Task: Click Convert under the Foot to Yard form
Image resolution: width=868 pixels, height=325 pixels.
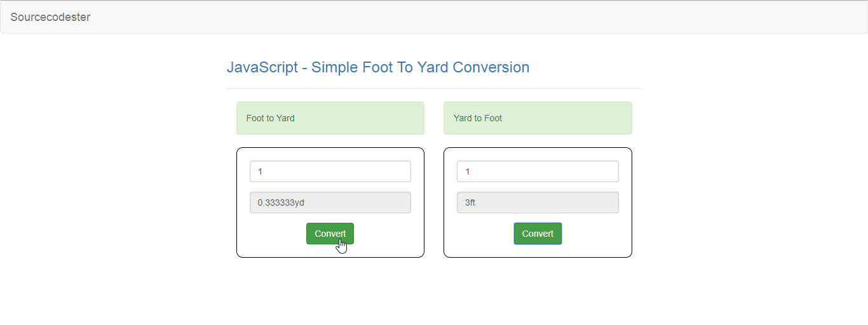Action: [330, 234]
